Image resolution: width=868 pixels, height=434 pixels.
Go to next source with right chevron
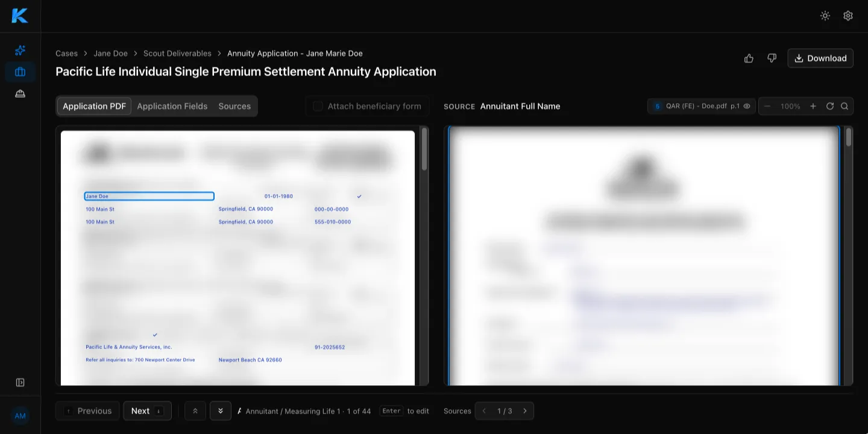525,411
